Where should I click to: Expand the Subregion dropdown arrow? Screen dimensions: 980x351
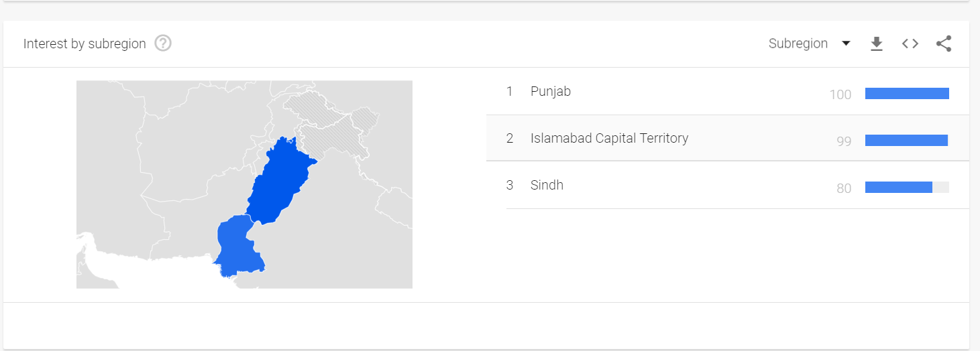[846, 44]
